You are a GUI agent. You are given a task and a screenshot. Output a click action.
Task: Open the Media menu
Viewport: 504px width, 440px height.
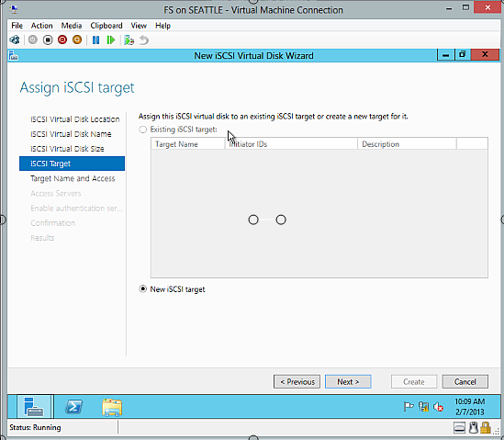pos(72,26)
